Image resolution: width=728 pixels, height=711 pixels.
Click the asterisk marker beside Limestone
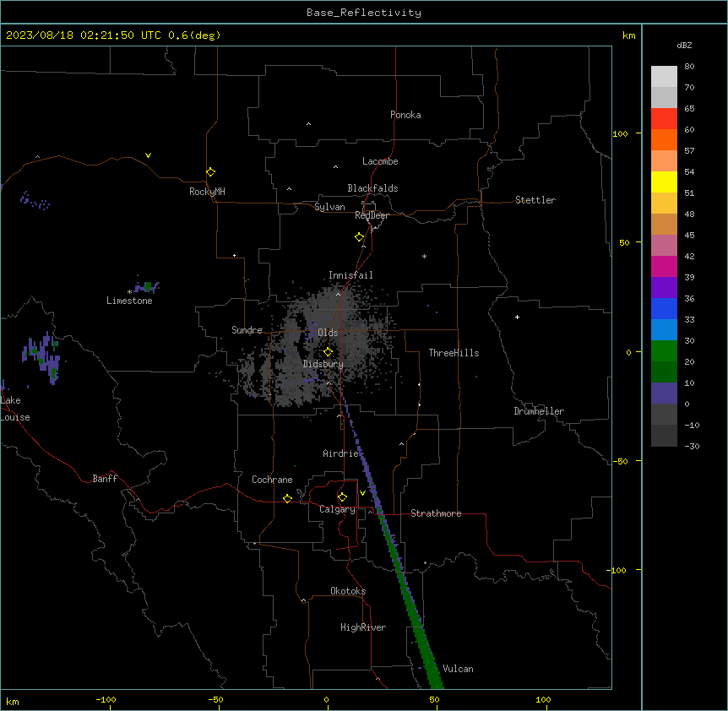[x=129, y=292]
